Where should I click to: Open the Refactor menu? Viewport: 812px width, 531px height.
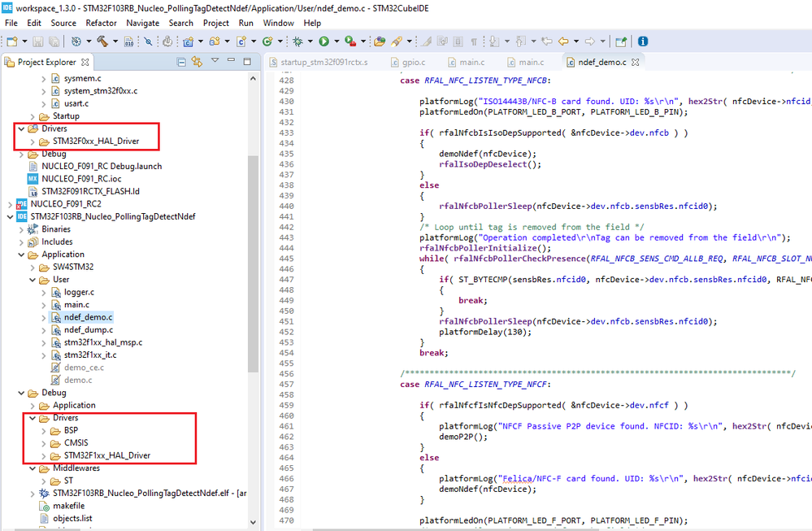101,23
